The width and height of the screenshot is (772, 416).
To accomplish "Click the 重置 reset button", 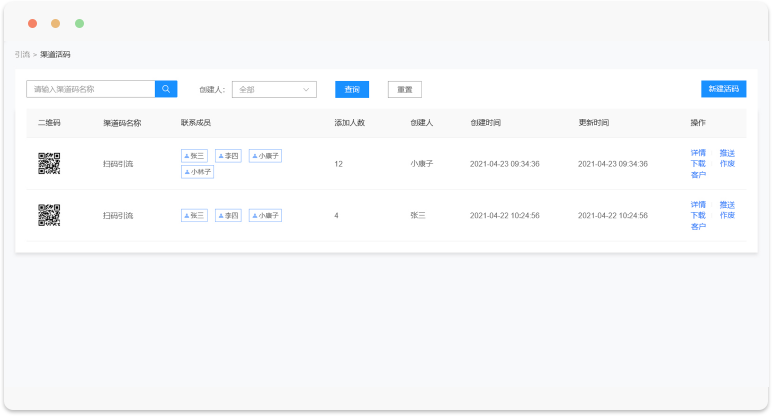I will pos(404,89).
